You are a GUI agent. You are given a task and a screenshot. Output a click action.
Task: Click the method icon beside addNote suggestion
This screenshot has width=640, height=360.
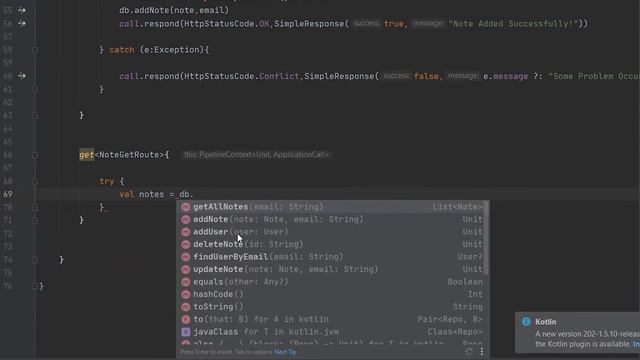point(186,220)
